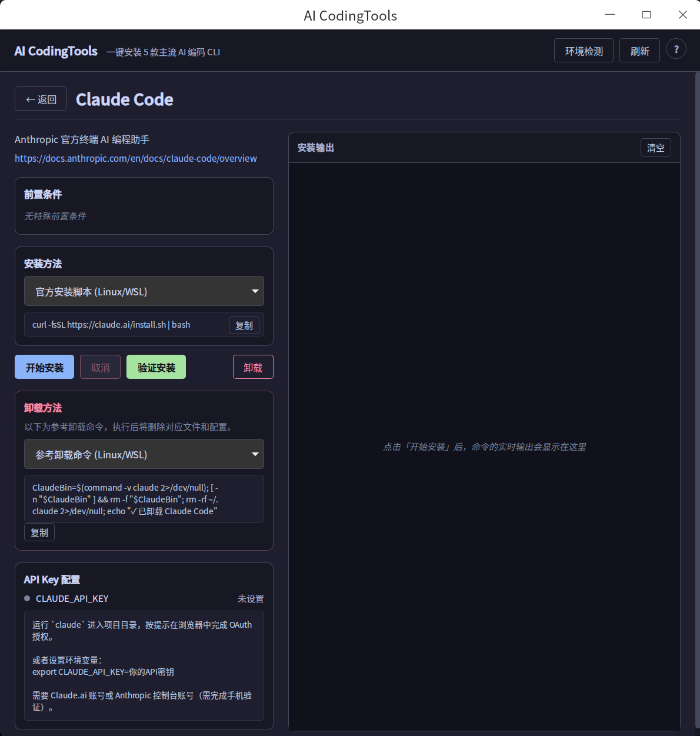The image size is (700, 736).
Task: Open the 官方安装脚本 (Linux/WSL) install method dropdown
Action: coord(144,291)
